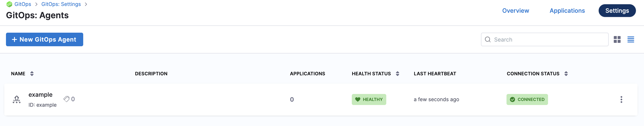Toggle sorting on the NAME column
This screenshot has width=644, height=126.
[32, 73]
